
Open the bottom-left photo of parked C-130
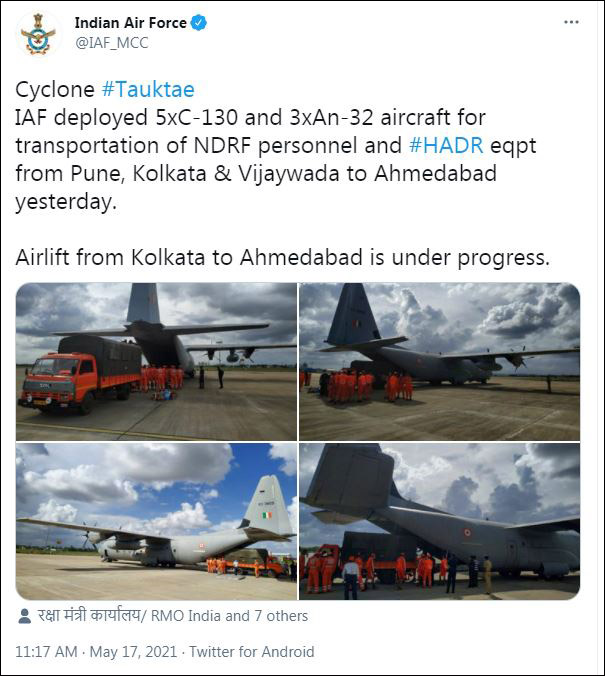[156, 521]
